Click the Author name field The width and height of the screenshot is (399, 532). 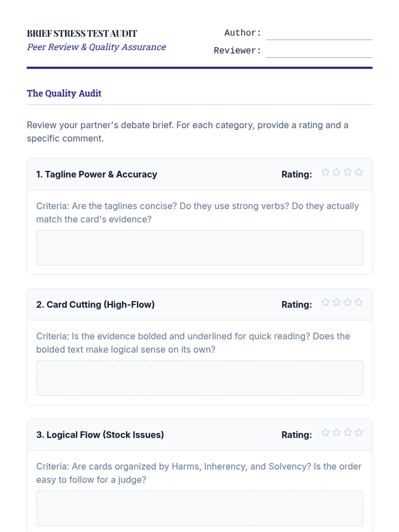[319, 34]
